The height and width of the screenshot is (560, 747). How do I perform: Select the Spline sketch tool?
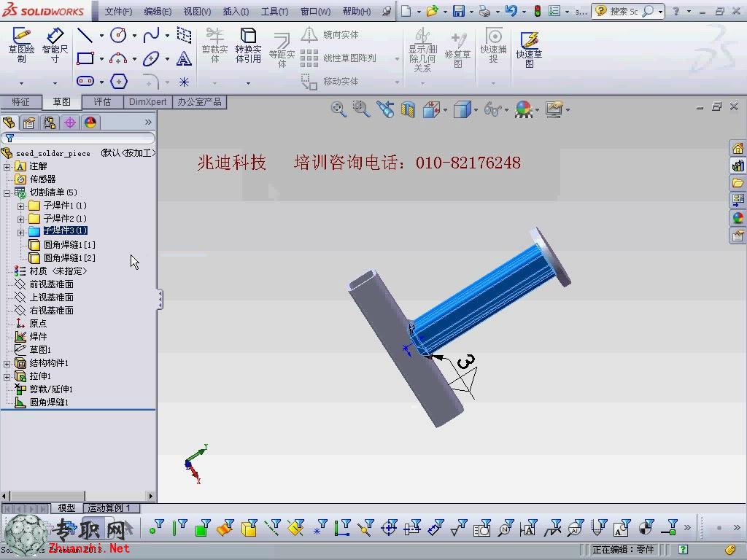(x=151, y=35)
